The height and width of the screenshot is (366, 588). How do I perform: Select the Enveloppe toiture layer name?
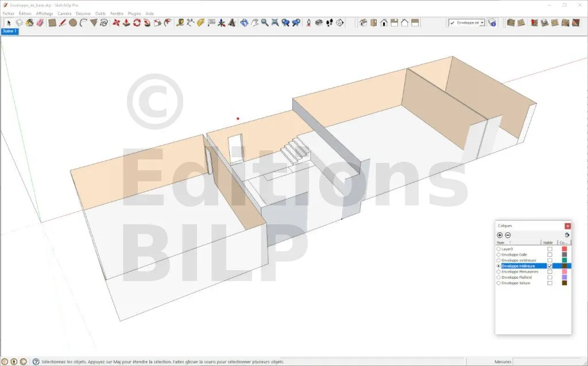point(516,283)
